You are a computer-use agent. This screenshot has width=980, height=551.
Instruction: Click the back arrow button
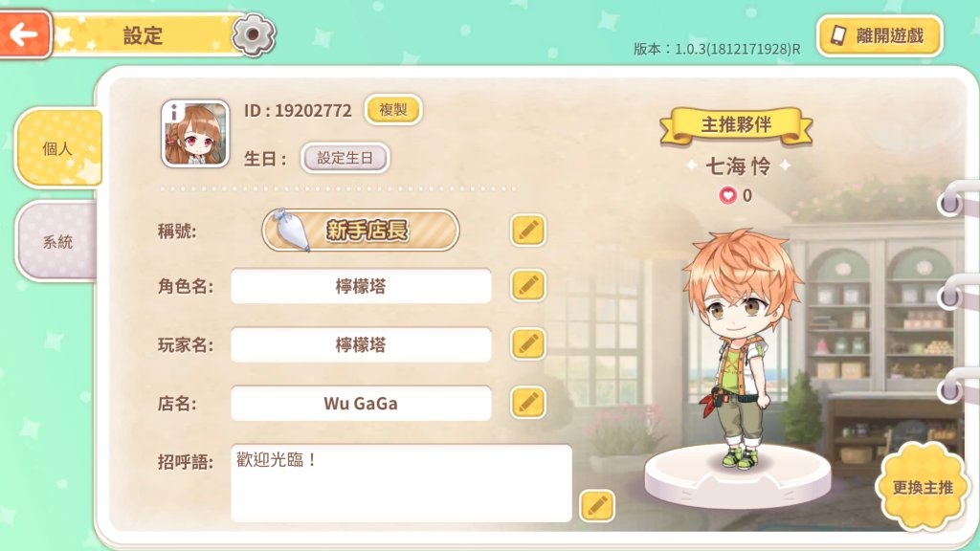[25, 33]
